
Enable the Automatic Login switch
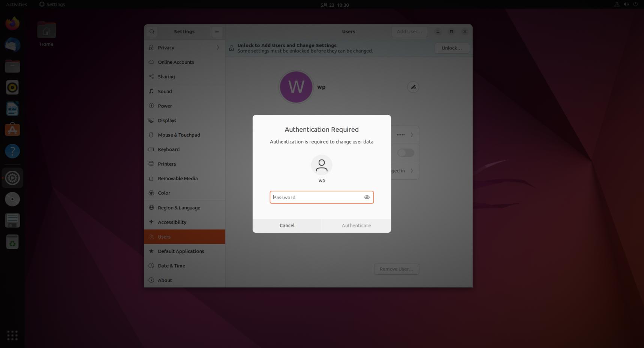click(405, 152)
